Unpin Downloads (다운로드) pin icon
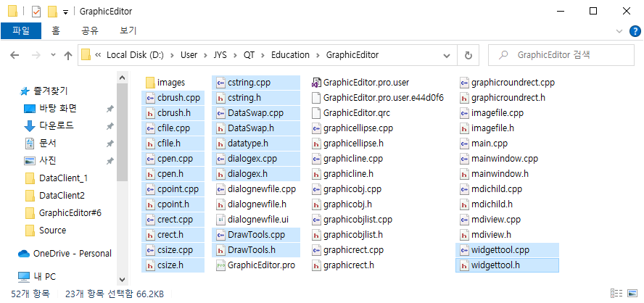 tap(110, 126)
